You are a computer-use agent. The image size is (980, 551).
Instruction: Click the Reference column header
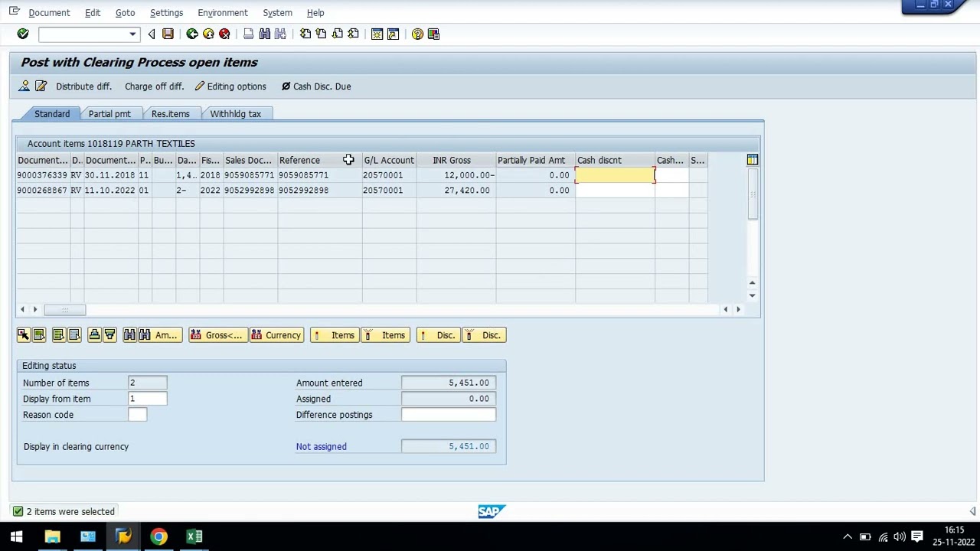click(319, 160)
